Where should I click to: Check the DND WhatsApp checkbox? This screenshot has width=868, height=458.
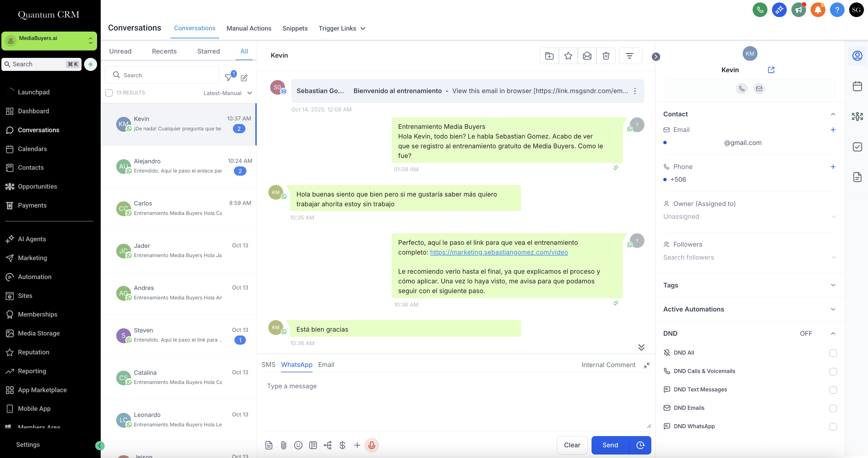[x=833, y=427]
